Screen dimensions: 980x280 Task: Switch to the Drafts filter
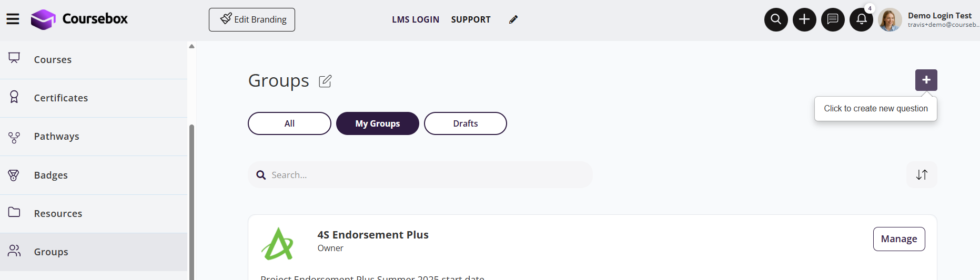tap(466, 123)
